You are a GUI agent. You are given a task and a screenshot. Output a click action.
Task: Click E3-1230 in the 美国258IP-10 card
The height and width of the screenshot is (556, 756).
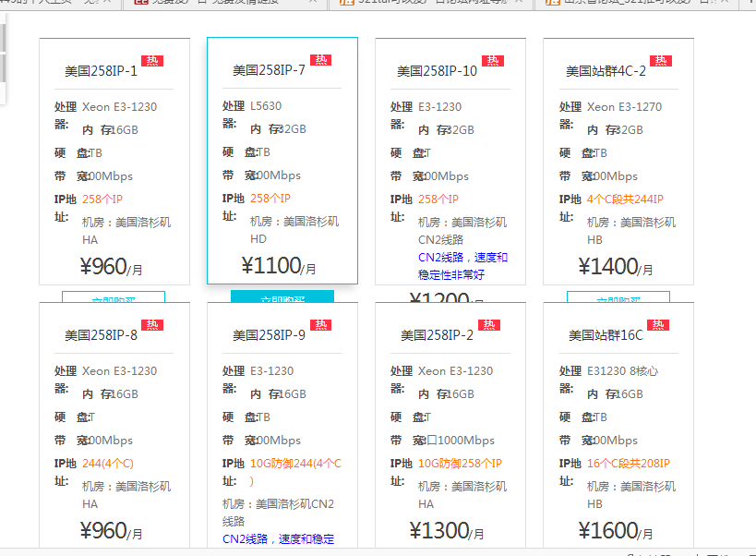pos(439,107)
